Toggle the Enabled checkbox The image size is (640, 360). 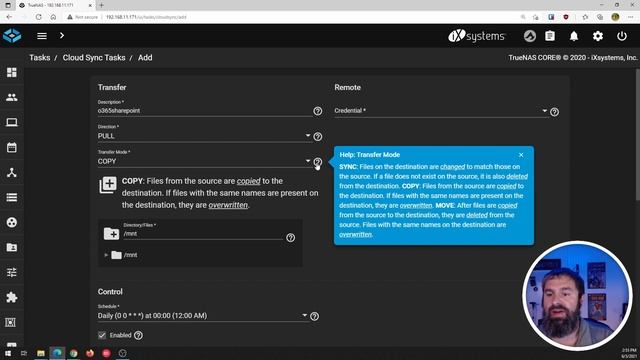(102, 335)
